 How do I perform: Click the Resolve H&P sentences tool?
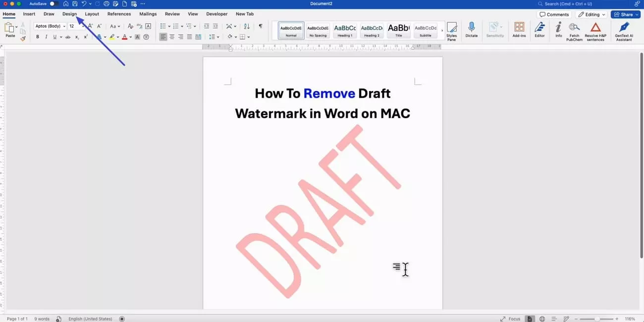(595, 31)
